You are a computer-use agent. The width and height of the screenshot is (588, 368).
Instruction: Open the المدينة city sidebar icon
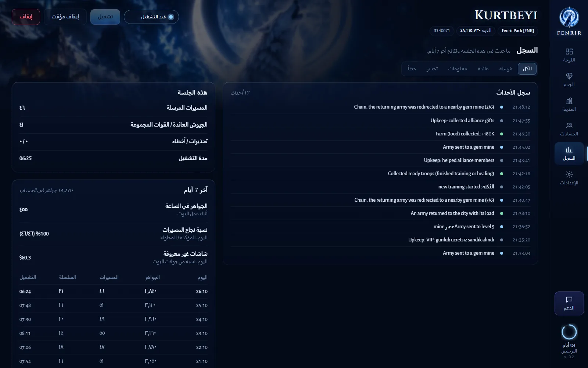point(569,104)
